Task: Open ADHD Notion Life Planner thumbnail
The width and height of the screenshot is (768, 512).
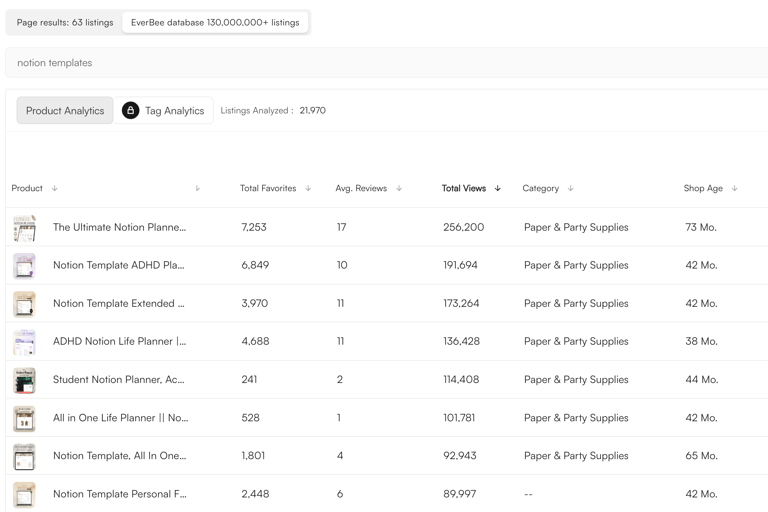Action: 24,342
